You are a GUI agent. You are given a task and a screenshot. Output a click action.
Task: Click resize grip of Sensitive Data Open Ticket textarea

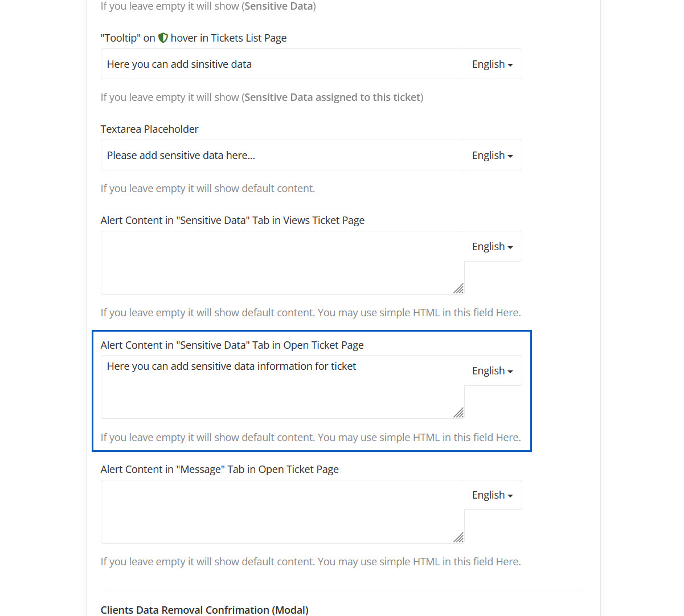(459, 413)
